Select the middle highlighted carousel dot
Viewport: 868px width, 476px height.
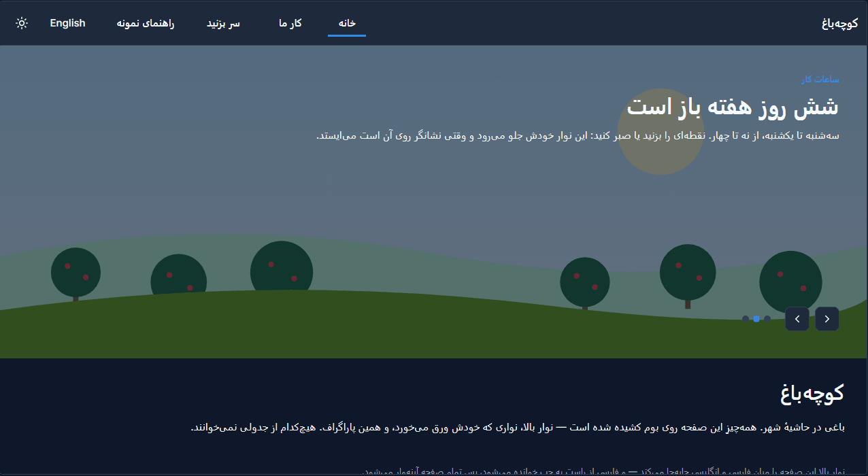coord(756,319)
